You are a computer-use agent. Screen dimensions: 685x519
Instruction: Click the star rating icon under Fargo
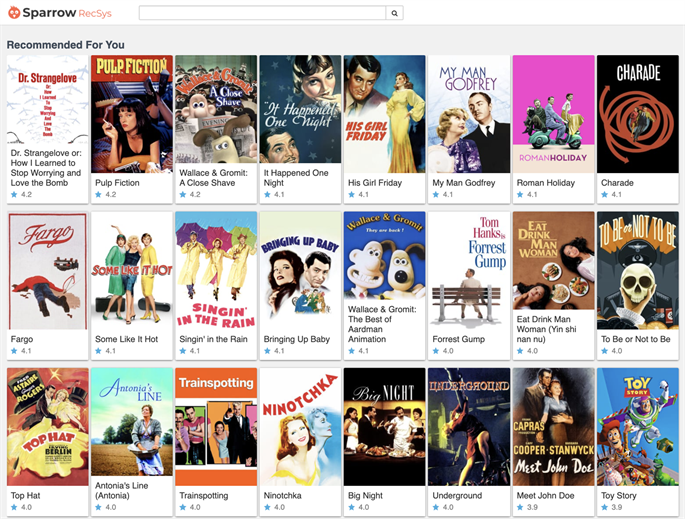(14, 351)
